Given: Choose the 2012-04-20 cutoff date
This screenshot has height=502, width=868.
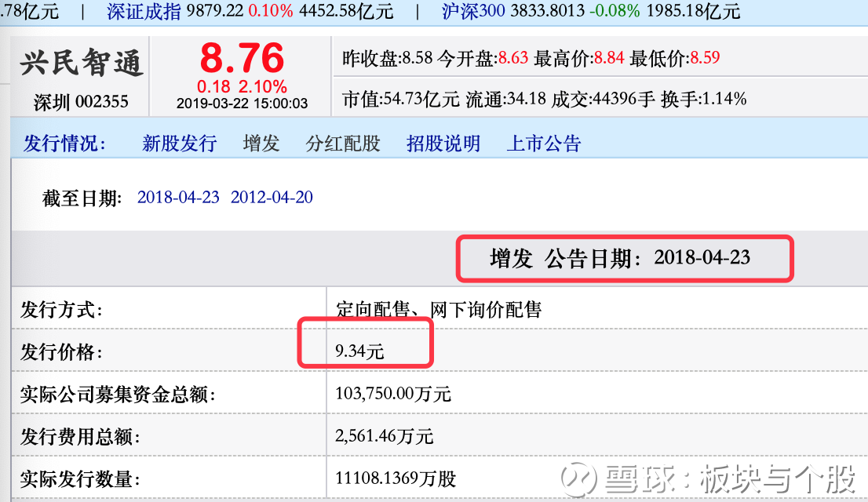Looking at the screenshot, I should (x=272, y=197).
